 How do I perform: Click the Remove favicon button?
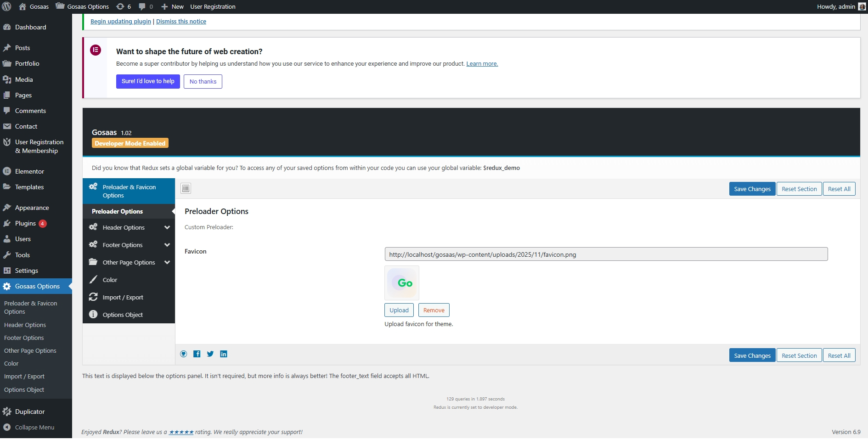(434, 310)
